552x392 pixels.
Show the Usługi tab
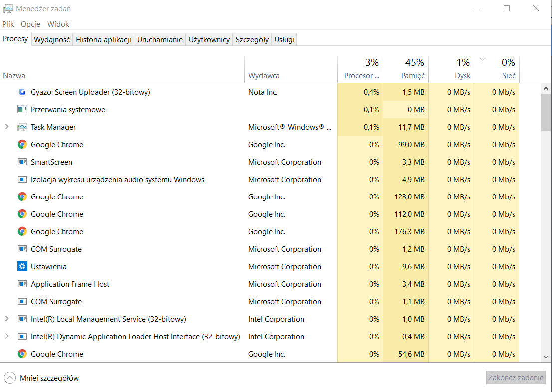tap(284, 40)
